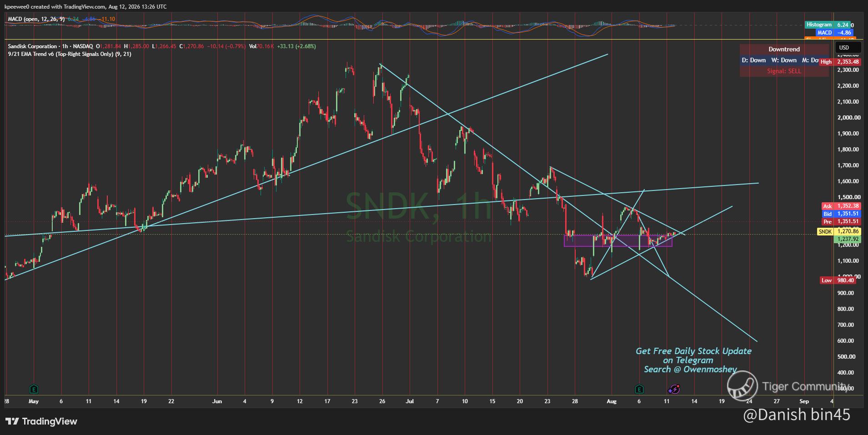Click the 800.00 price axis label
The image size is (868, 435).
[x=846, y=309]
